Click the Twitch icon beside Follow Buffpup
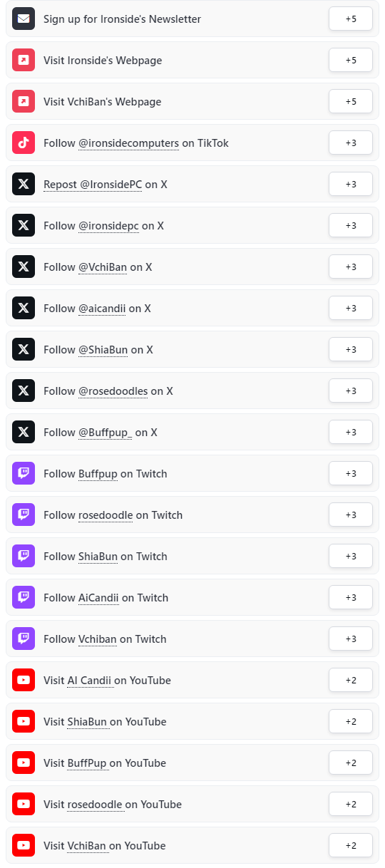Image resolution: width=385 pixels, height=868 pixels. pyautogui.click(x=24, y=474)
